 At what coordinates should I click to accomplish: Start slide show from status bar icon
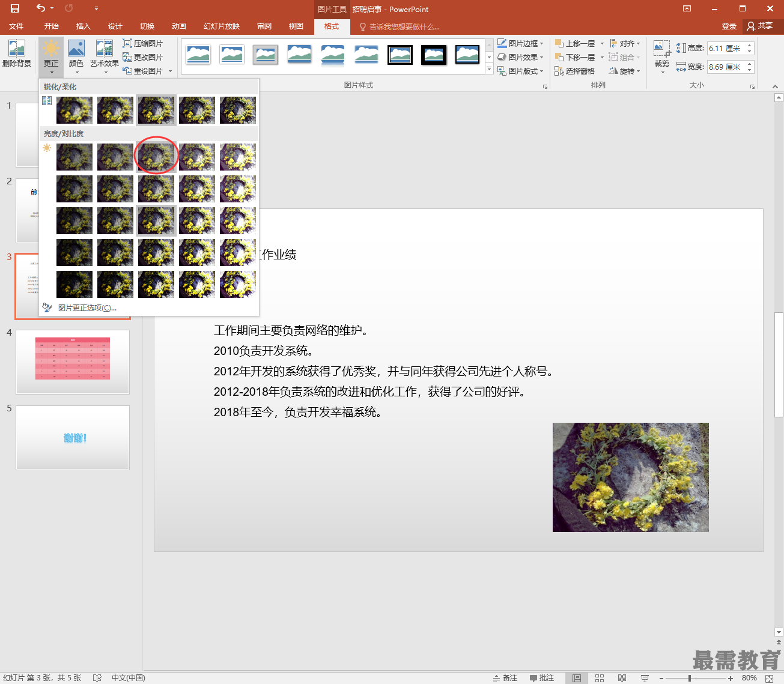[x=645, y=678]
